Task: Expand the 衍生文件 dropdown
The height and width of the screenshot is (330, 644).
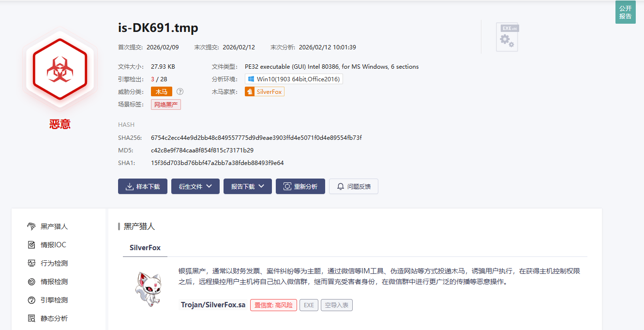Action: pyautogui.click(x=195, y=186)
